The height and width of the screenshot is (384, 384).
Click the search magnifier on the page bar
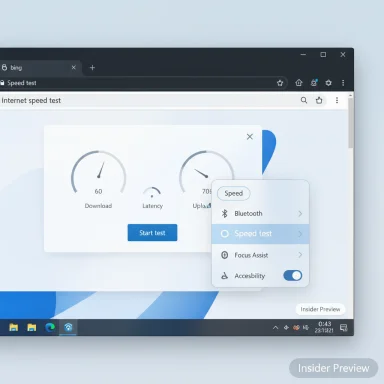(304, 100)
